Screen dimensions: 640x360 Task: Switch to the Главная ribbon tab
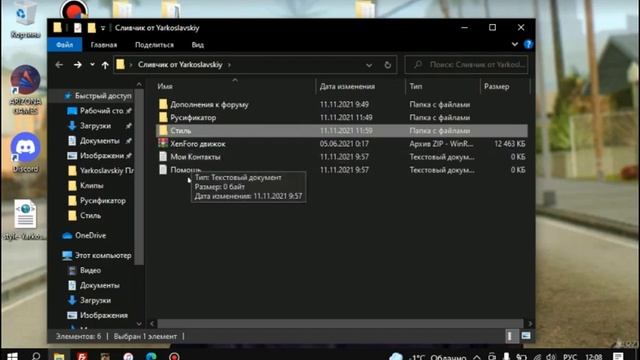(104, 45)
